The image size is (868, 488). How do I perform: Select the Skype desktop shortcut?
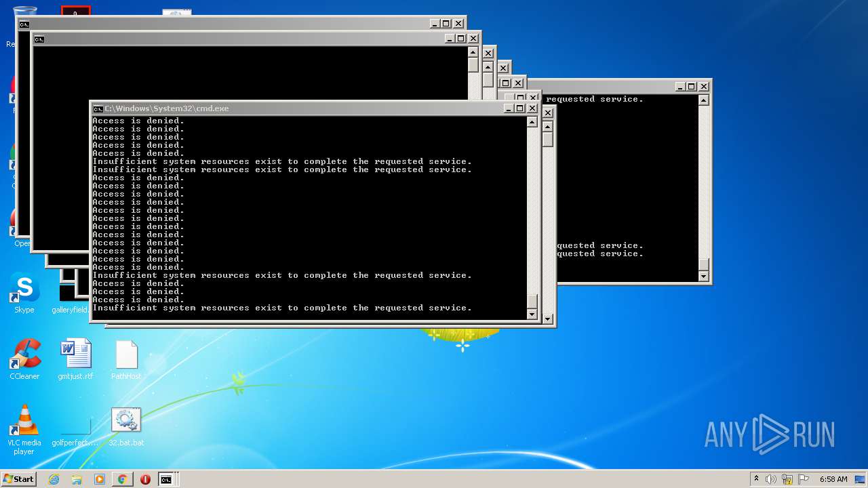tap(24, 294)
